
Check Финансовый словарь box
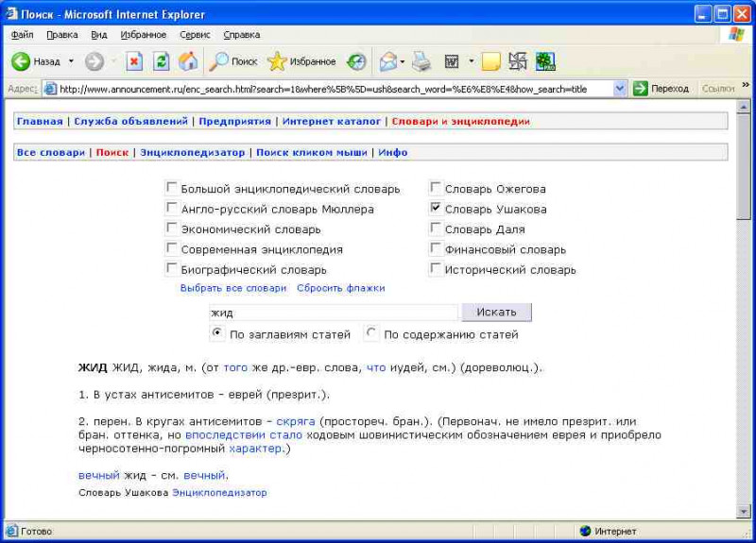pos(436,248)
